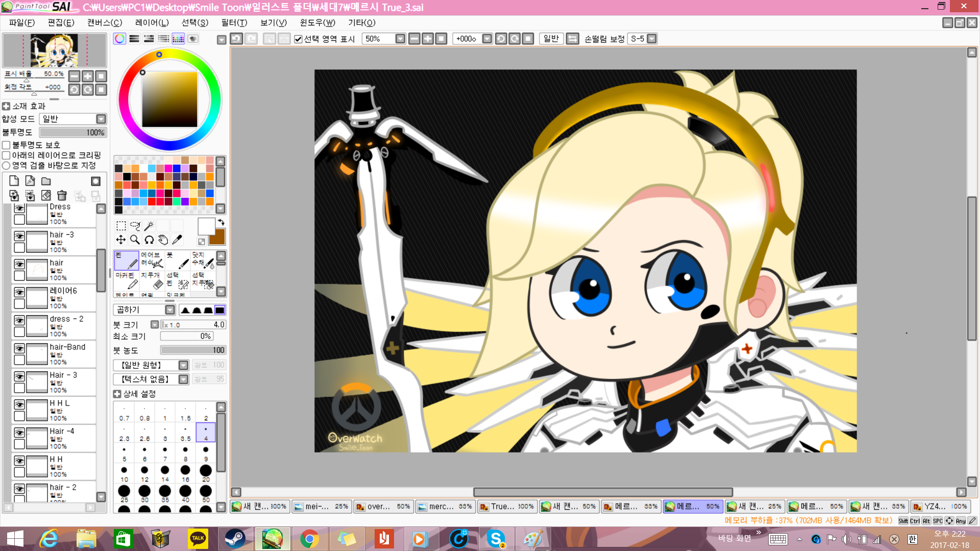Select the Lasso selection tool
Image resolution: width=980 pixels, height=551 pixels.
point(135,226)
